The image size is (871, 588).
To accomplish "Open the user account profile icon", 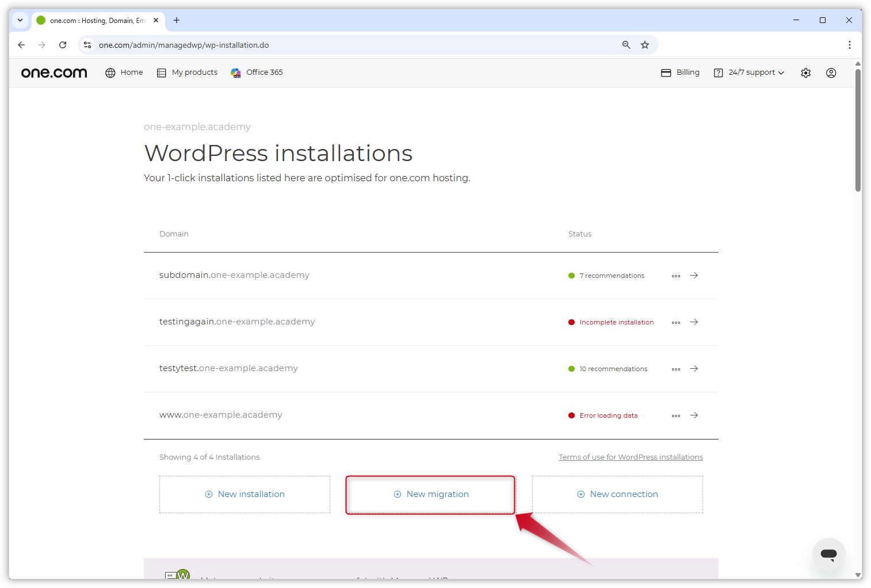I will pos(831,73).
